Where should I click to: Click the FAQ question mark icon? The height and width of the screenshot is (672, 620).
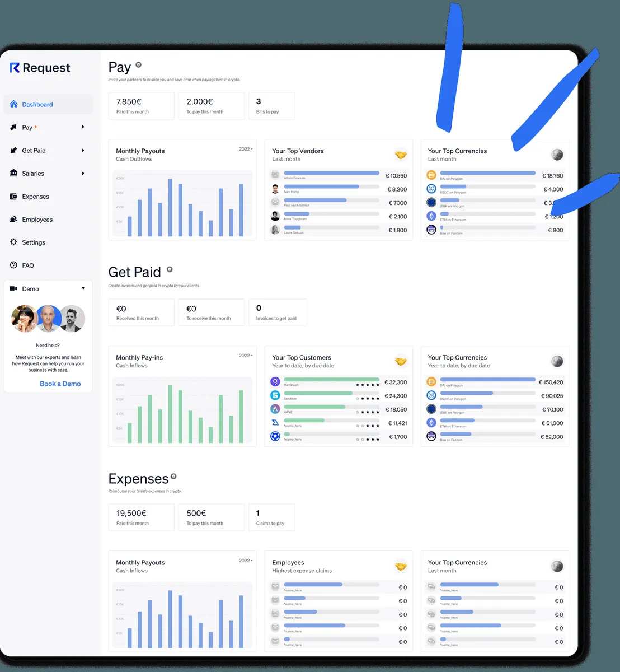(x=13, y=265)
